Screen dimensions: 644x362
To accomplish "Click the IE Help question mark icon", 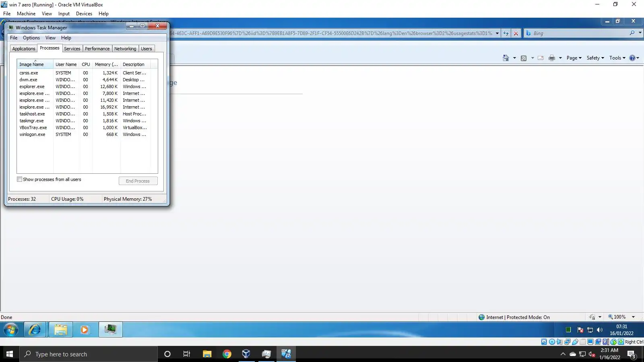I will [x=632, y=58].
